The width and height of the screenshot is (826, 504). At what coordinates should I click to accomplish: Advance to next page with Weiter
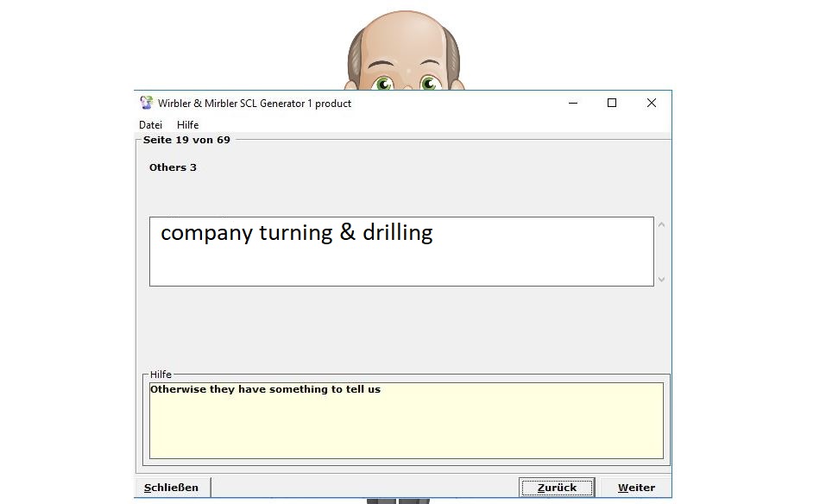(636, 488)
